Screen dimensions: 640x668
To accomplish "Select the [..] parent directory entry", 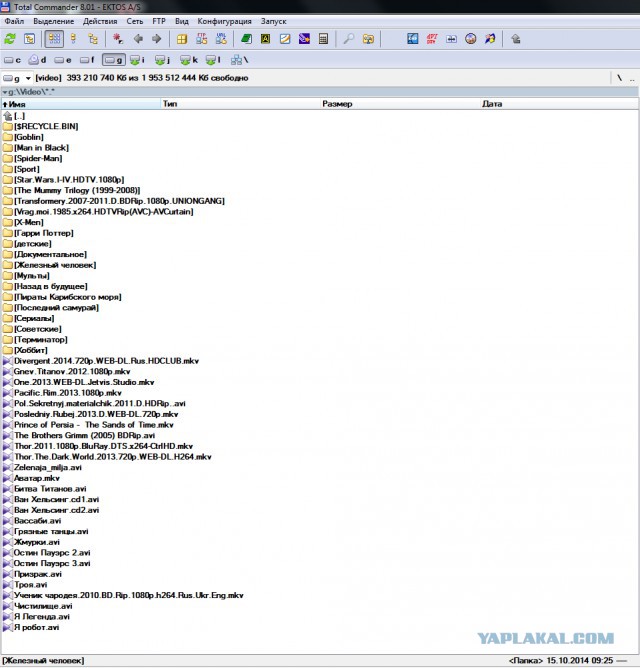I will click(x=14, y=116).
